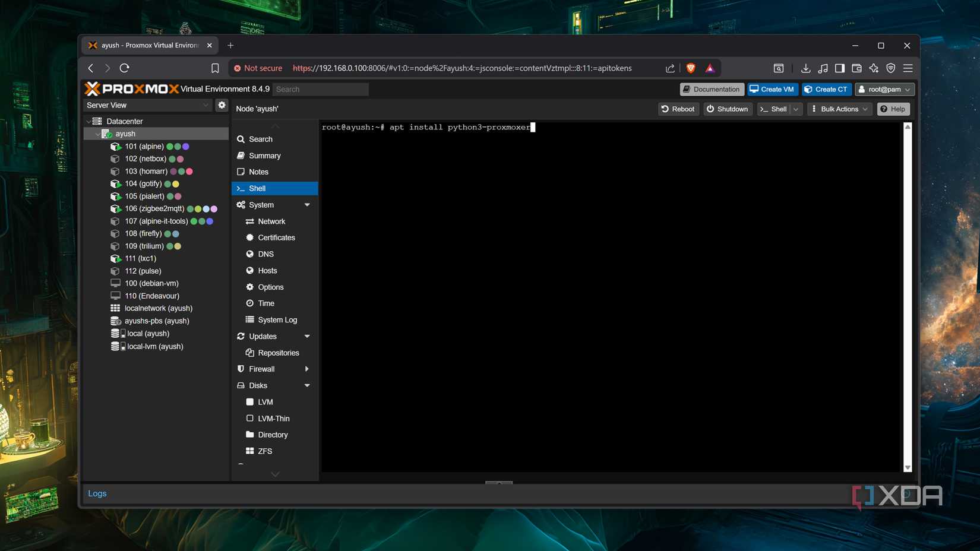Open the Bulk Actions dropdown
The height and width of the screenshot is (551, 980).
[x=839, y=109]
